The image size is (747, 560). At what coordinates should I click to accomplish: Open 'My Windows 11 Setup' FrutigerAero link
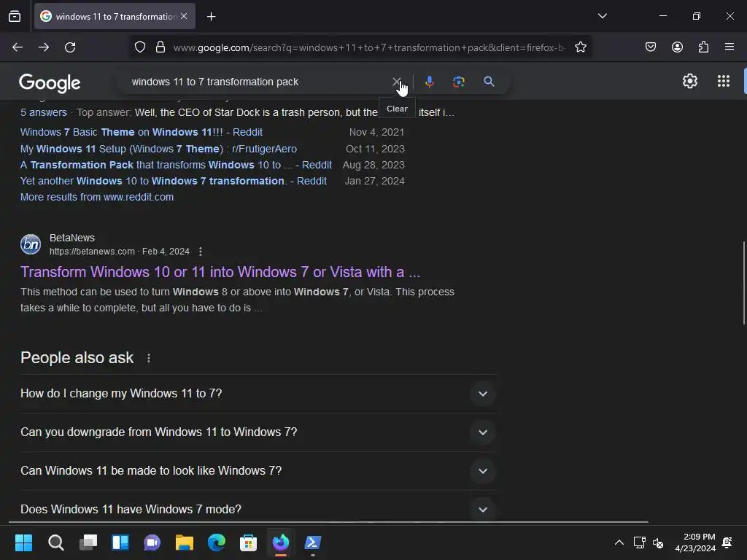pos(158,149)
